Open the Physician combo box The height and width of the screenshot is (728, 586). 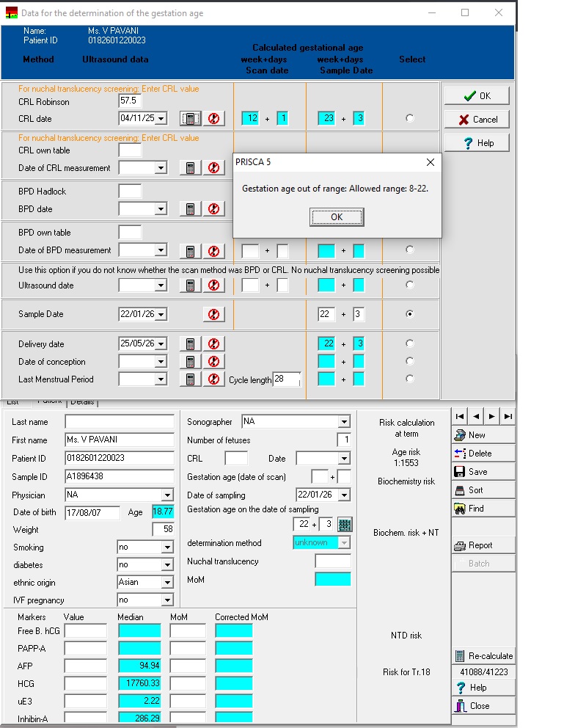pyautogui.click(x=167, y=495)
